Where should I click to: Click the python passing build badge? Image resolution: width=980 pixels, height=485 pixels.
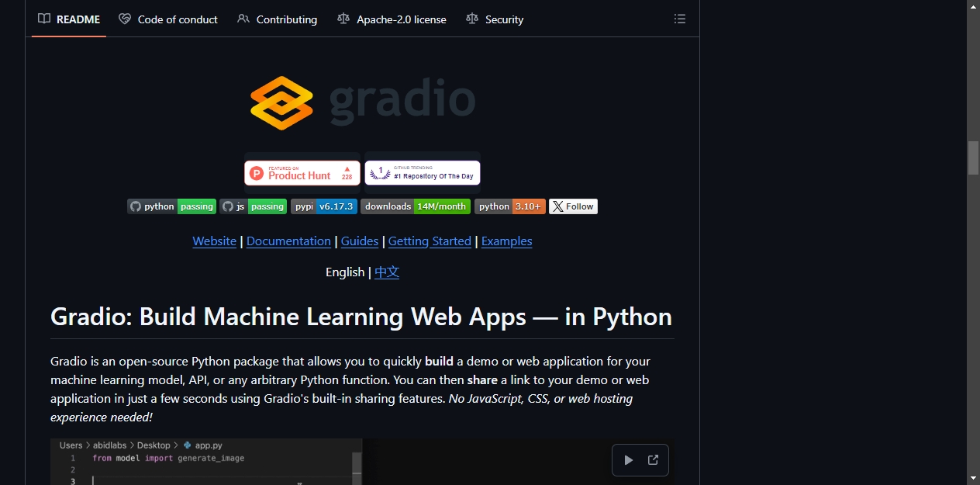click(171, 206)
